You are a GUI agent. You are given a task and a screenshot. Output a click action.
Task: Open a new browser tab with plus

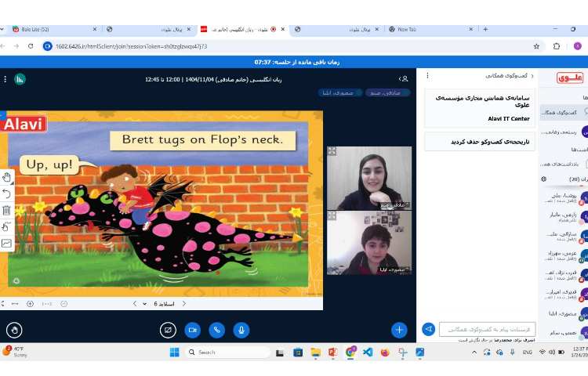(485, 29)
